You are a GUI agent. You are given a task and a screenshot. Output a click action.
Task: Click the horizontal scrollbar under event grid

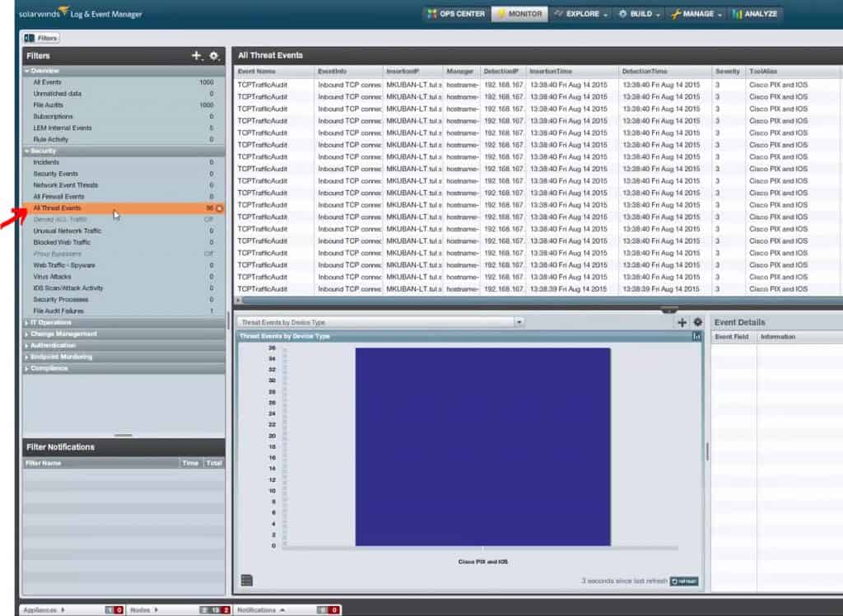(542, 301)
